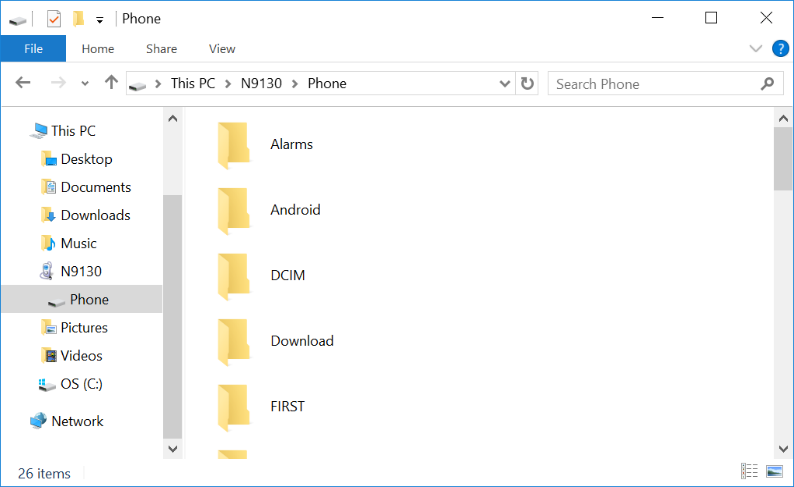
Task: Switch to the Share ribbon tab
Action: [162, 49]
